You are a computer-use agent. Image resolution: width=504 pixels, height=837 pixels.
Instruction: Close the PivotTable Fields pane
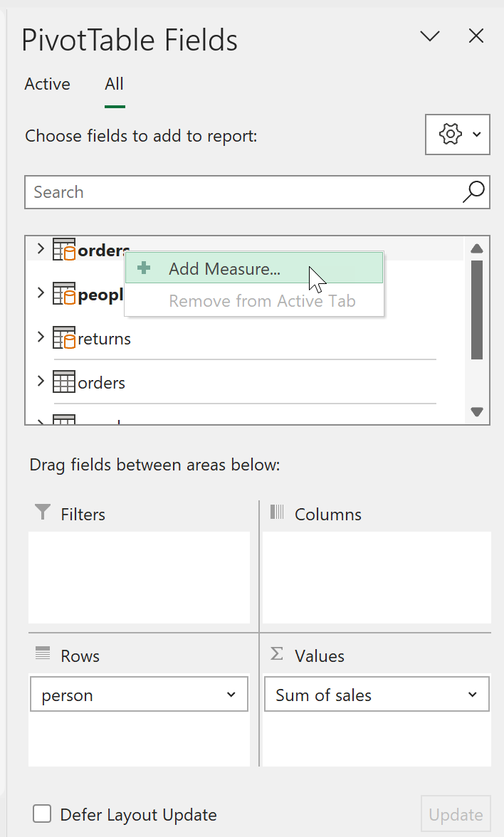(476, 36)
